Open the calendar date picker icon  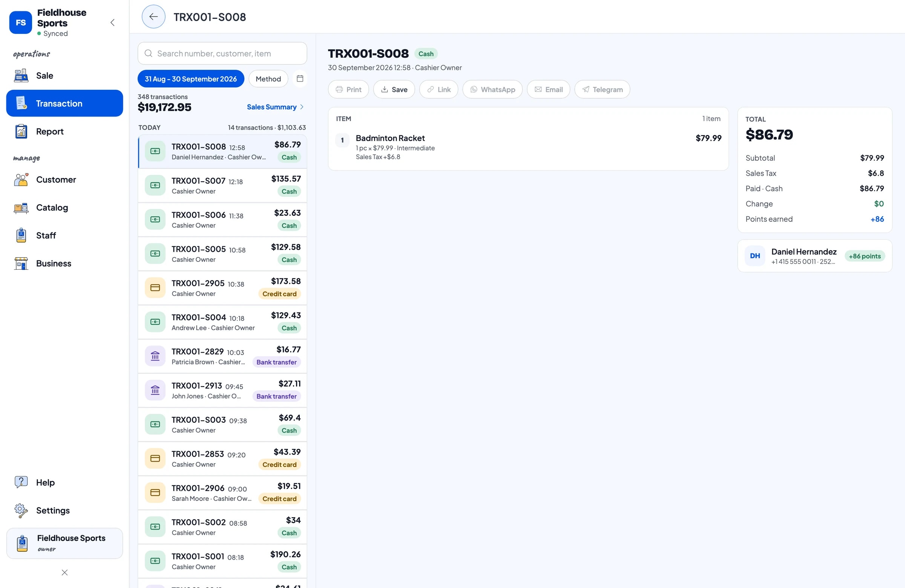coord(300,78)
